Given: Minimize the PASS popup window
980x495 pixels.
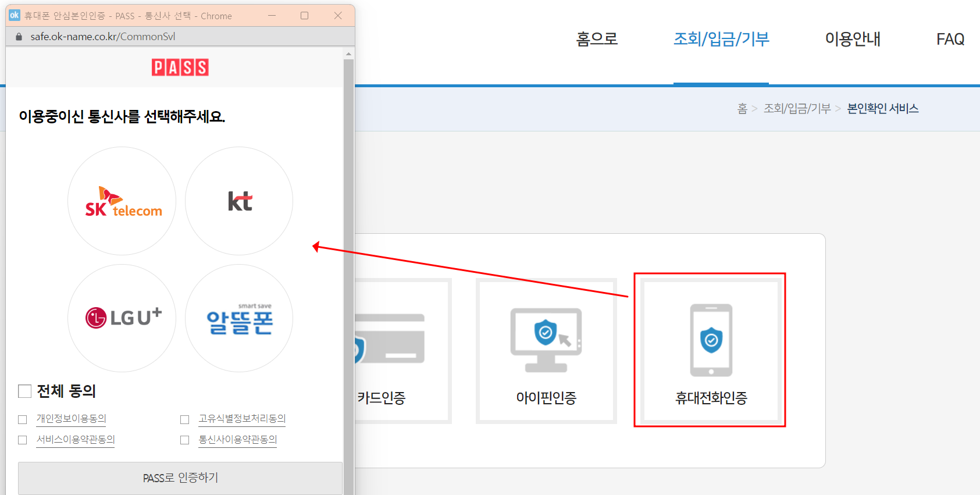Looking at the screenshot, I should (272, 16).
